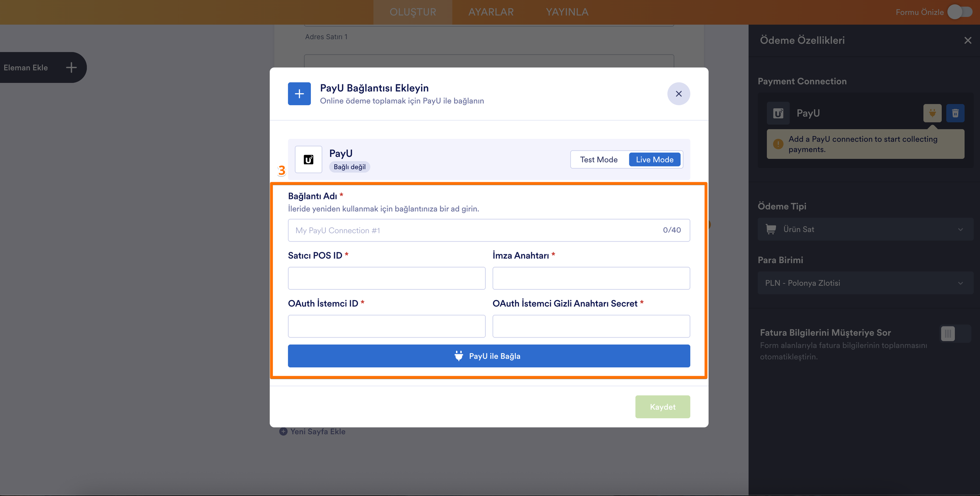The height and width of the screenshot is (496, 980).
Task: Close the PayU connection dialog
Action: pyautogui.click(x=679, y=94)
